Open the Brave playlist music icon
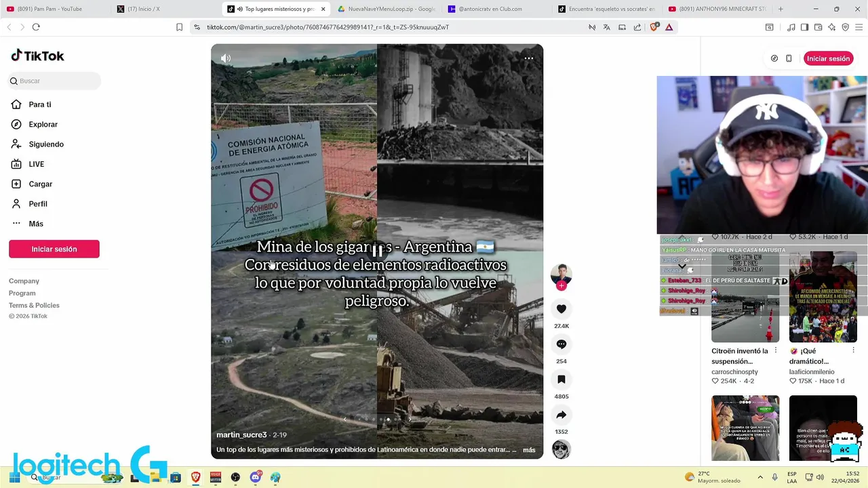Screen dimensions: 868x488 (x=791, y=27)
